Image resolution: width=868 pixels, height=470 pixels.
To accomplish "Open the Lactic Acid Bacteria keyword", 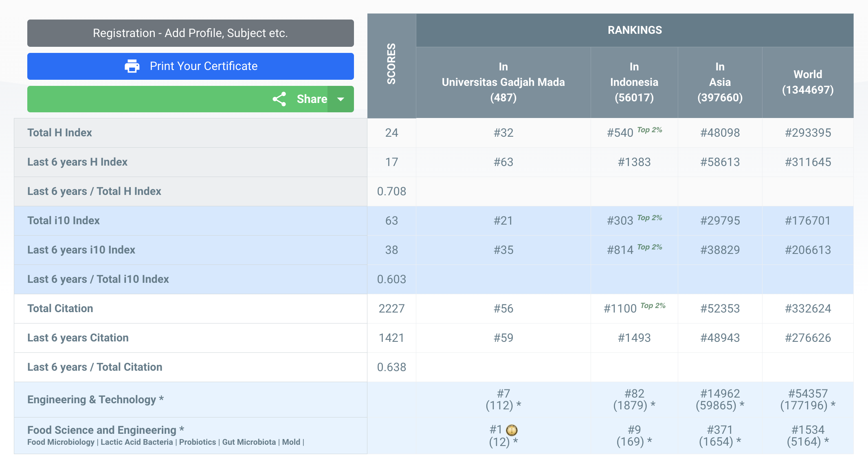I will pos(136,442).
